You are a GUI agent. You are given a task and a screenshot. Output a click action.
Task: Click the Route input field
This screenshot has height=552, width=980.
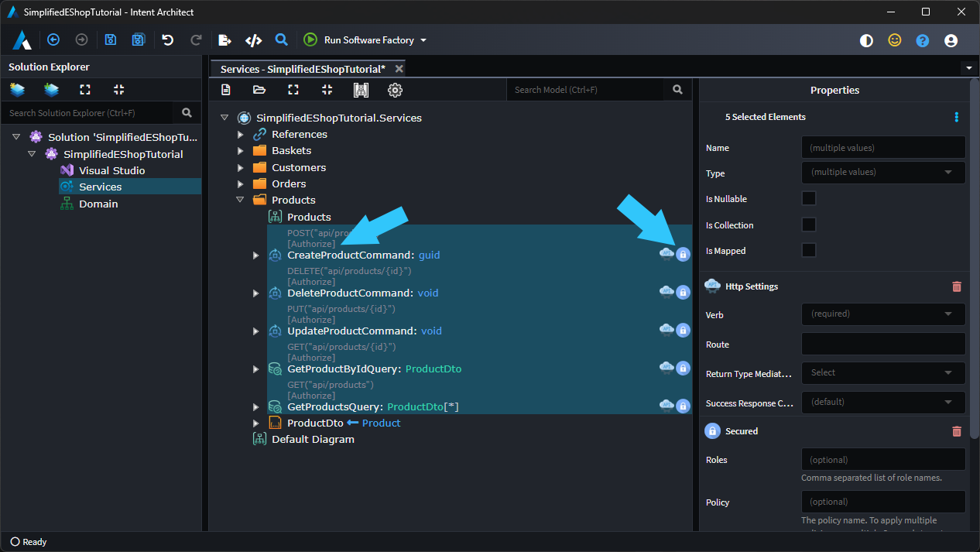click(x=883, y=344)
